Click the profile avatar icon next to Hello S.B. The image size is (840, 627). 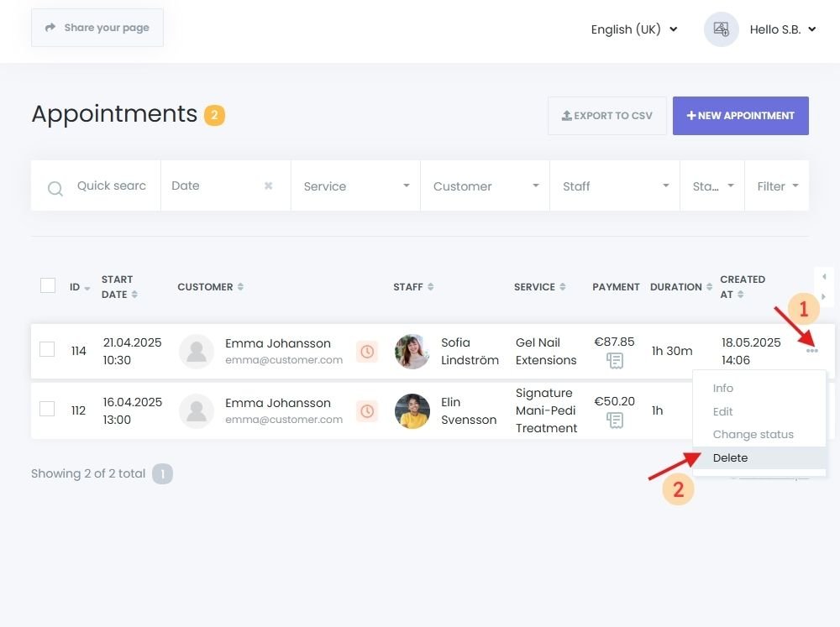pyautogui.click(x=721, y=29)
